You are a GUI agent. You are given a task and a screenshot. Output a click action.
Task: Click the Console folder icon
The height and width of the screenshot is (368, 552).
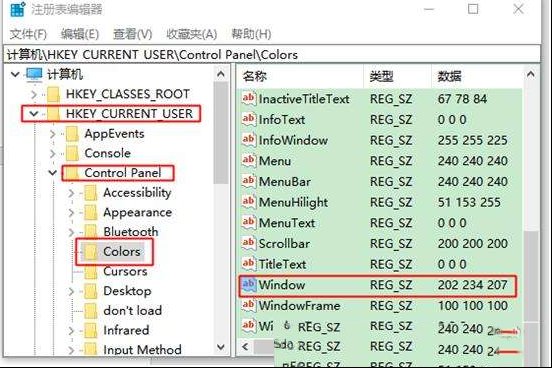click(72, 154)
